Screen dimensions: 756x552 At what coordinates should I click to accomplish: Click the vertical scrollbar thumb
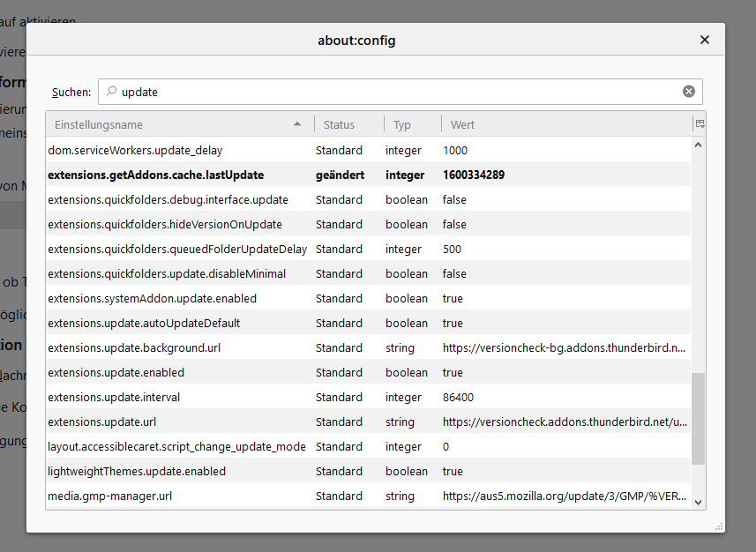tap(699, 418)
